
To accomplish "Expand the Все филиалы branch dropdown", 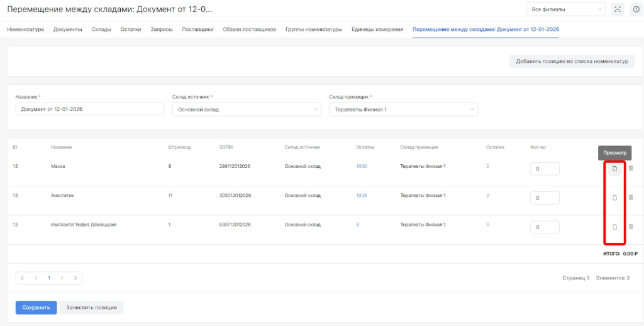I will point(565,9).
